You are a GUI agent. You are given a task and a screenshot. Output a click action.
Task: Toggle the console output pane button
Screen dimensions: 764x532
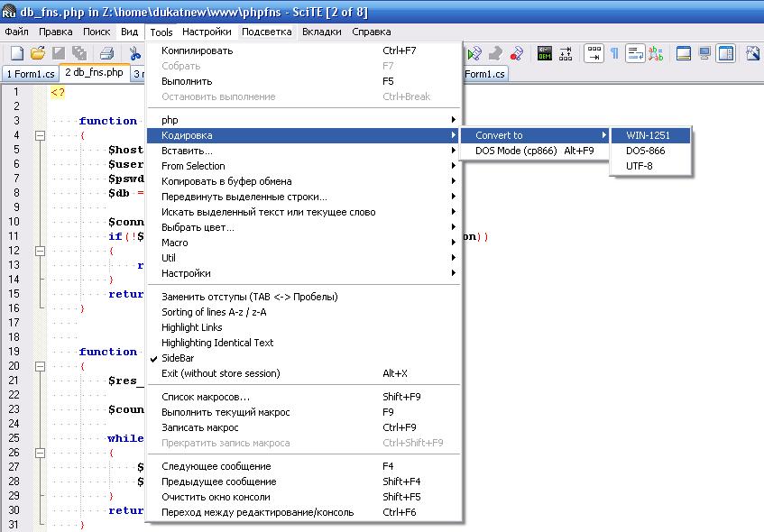(x=684, y=53)
